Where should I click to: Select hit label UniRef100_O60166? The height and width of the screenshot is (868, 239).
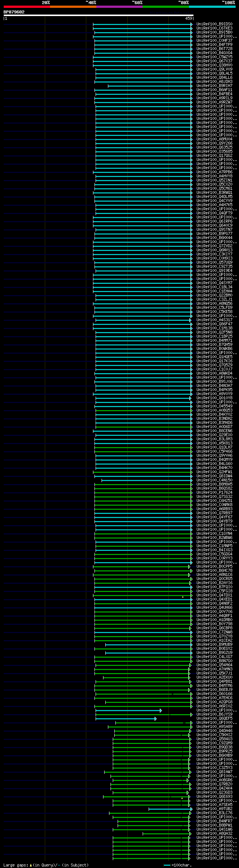[214, 694]
